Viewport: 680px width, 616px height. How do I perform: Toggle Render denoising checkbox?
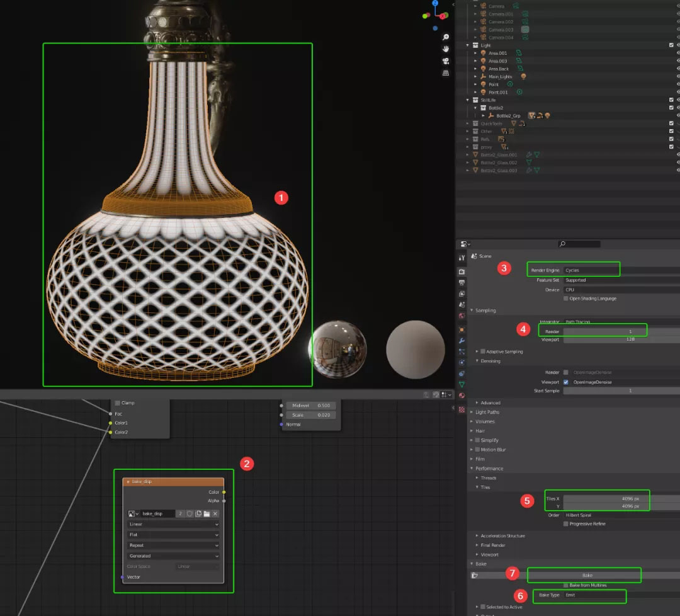[x=566, y=372]
